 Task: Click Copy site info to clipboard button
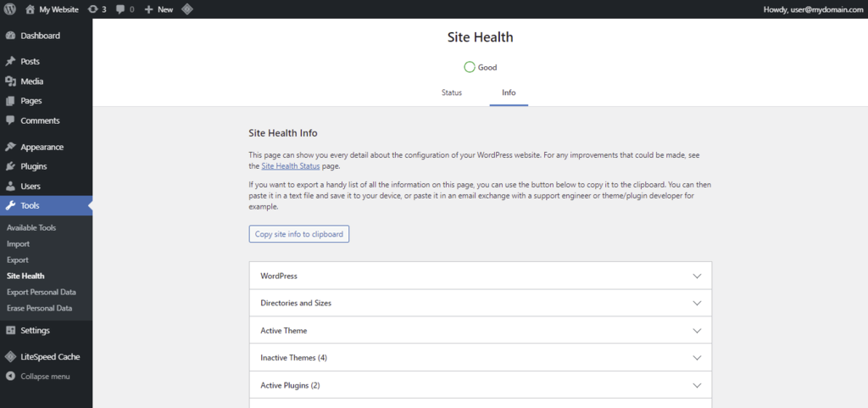coord(298,233)
